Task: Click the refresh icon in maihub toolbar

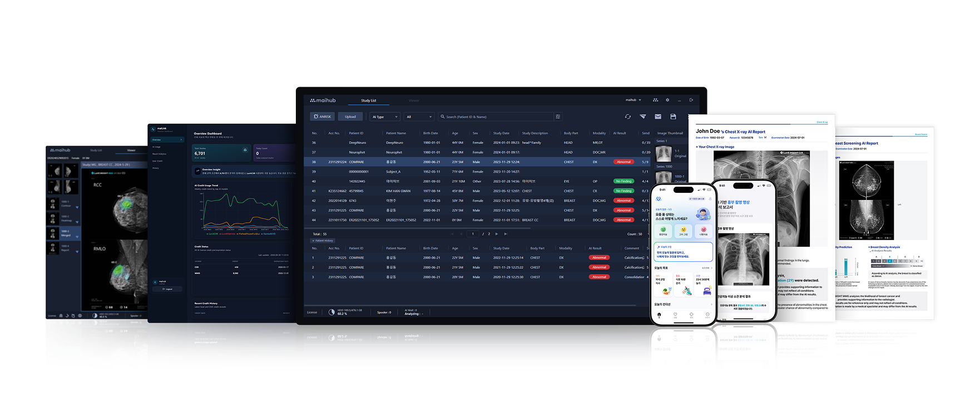Action: click(x=627, y=117)
